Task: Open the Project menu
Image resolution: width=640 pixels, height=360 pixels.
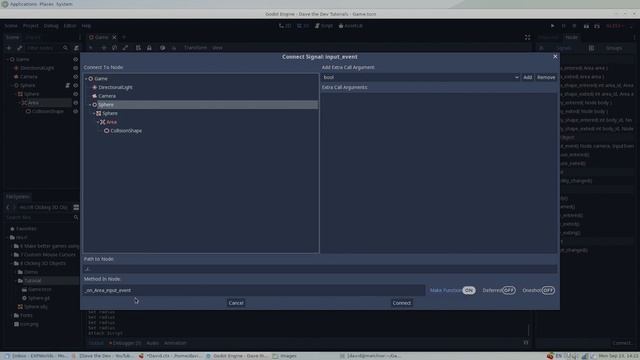Action: click(x=31, y=26)
